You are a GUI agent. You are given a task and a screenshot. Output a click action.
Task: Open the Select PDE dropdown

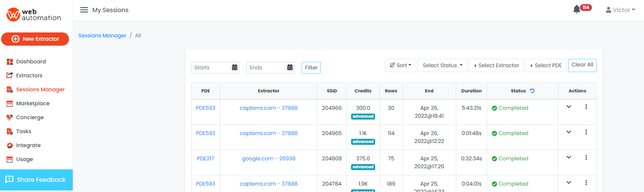(546, 65)
